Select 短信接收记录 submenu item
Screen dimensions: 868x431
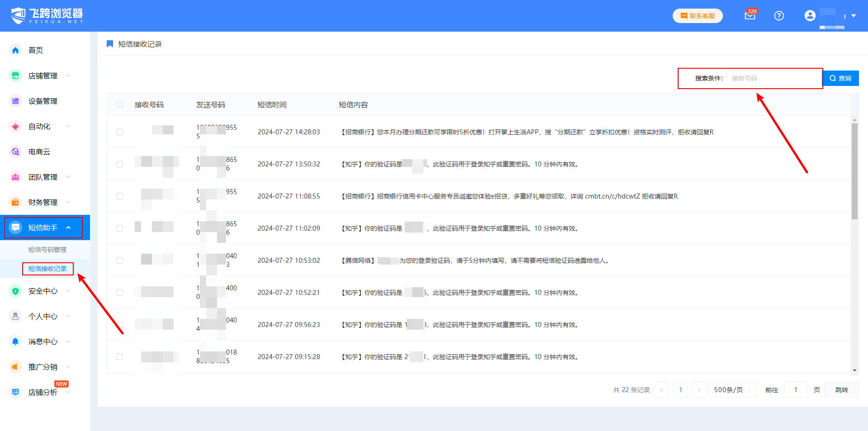coord(47,269)
